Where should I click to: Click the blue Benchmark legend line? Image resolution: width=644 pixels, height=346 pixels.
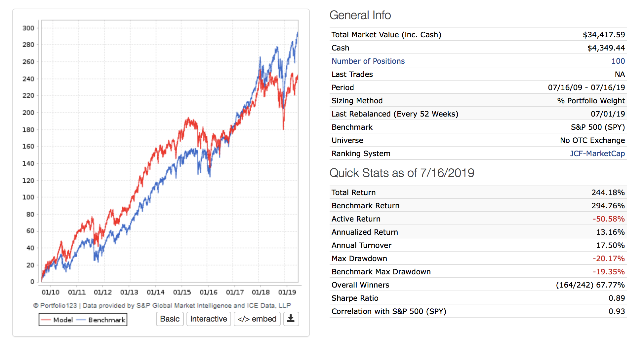[81, 320]
